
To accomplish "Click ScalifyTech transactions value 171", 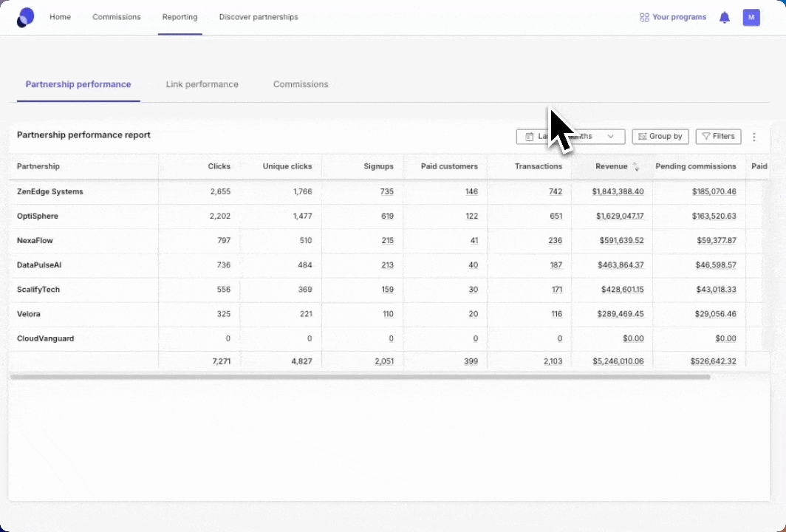I will click(x=556, y=290).
